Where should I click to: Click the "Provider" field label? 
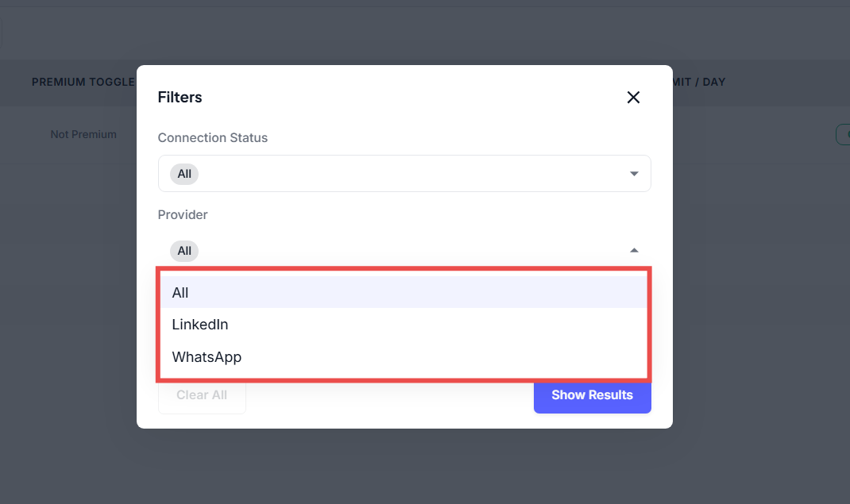click(183, 214)
